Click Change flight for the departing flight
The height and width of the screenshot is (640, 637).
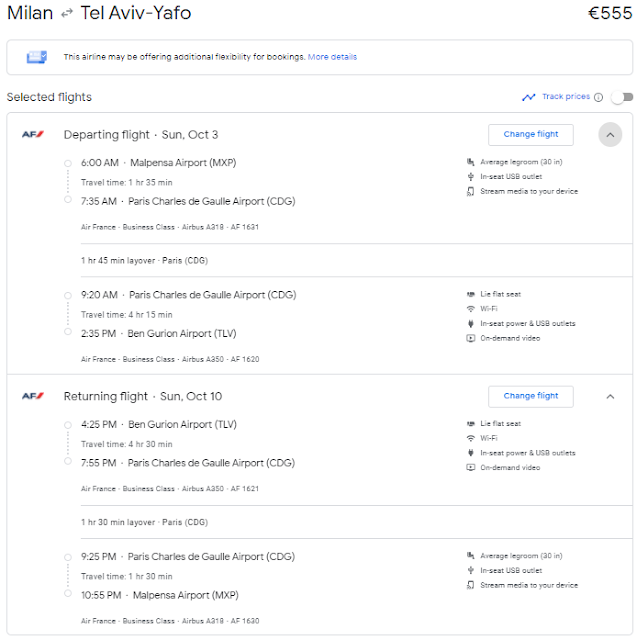pos(530,134)
